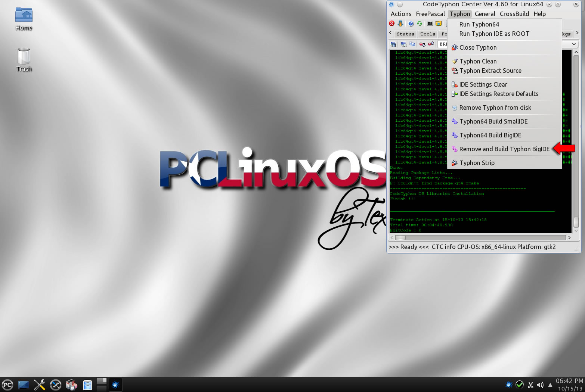
Task: Choose Remove and Build Typhon BigIDE
Action: (505, 149)
